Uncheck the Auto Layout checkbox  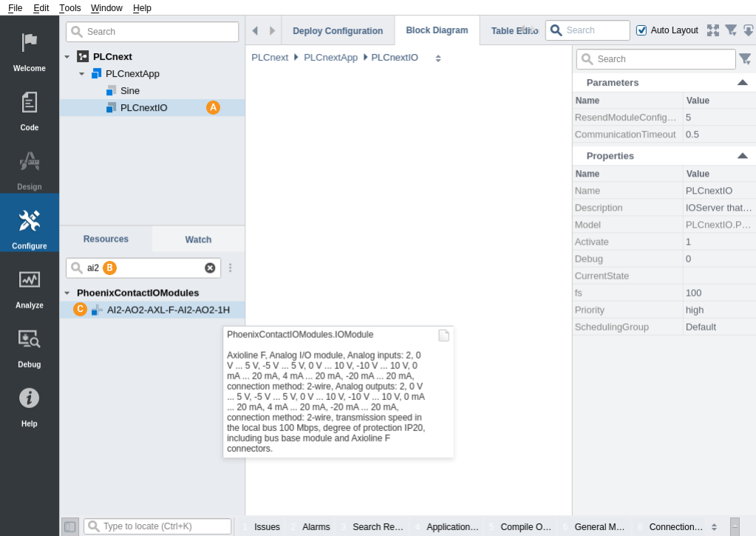point(641,30)
